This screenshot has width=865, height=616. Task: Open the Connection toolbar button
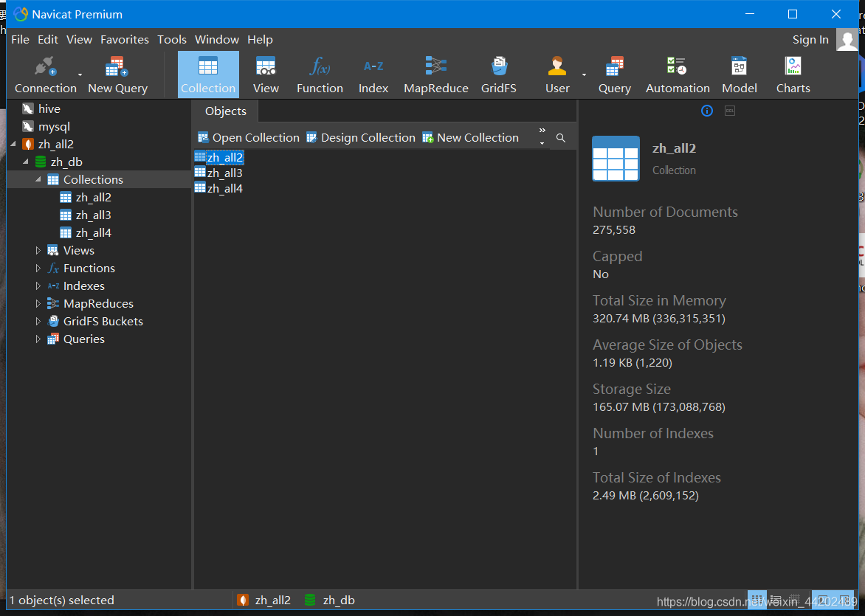click(x=45, y=75)
